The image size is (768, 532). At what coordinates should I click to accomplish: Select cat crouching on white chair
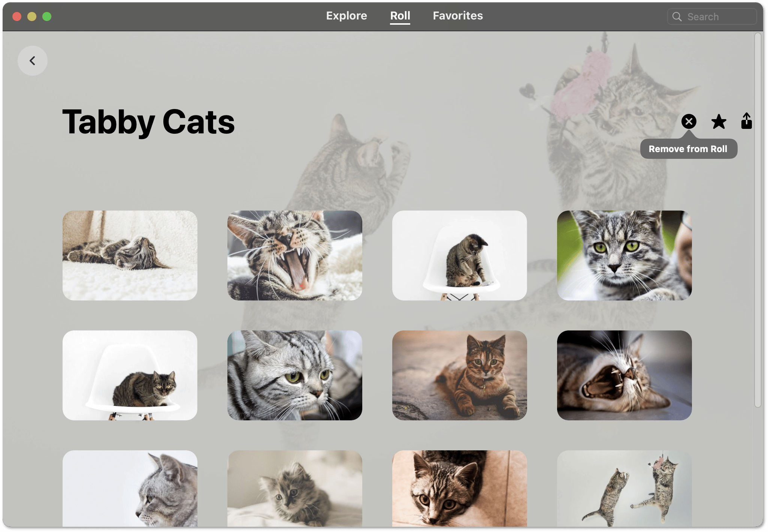pyautogui.click(x=130, y=375)
